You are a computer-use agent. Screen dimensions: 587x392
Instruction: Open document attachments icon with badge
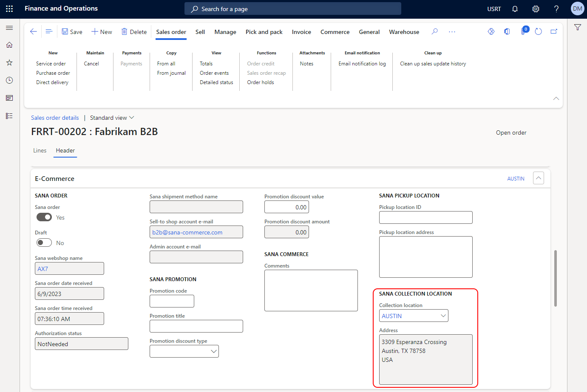click(x=524, y=31)
